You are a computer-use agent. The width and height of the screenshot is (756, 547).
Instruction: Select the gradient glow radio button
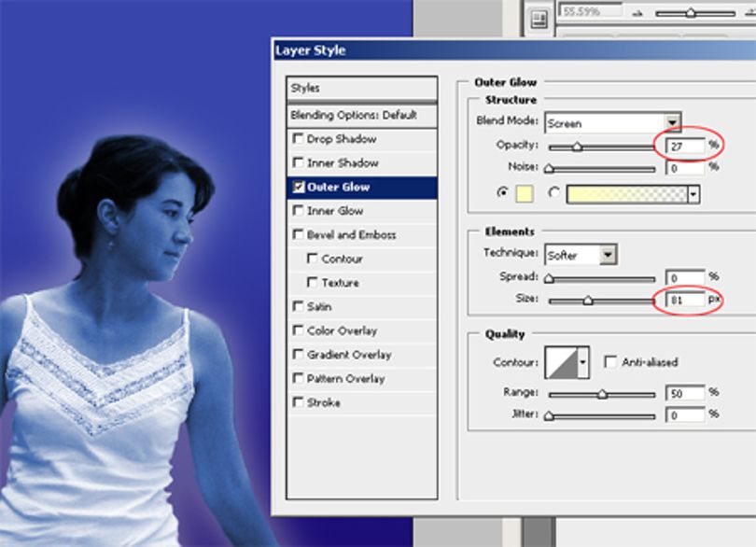(x=553, y=192)
